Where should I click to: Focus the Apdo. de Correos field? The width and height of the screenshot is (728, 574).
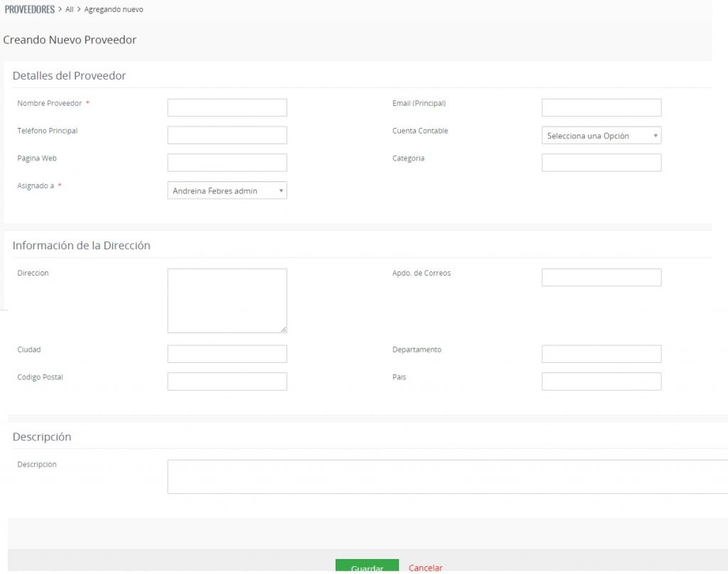tap(601, 278)
